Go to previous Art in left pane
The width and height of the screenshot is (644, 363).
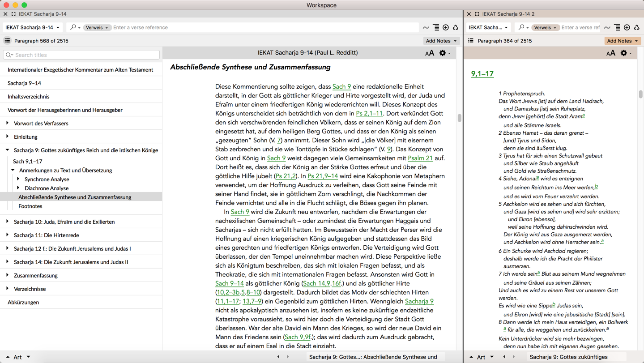click(8, 357)
